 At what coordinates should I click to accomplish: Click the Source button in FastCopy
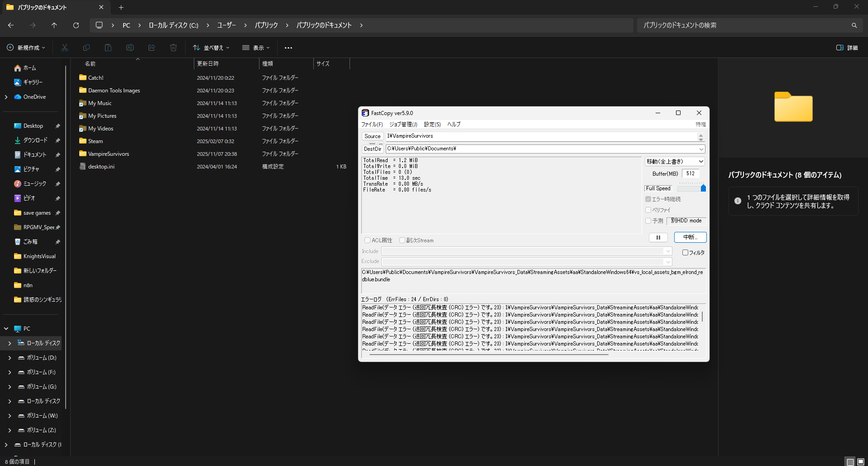[x=372, y=136]
